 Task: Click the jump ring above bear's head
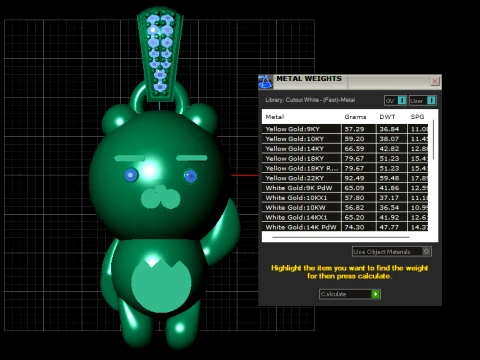click(159, 97)
